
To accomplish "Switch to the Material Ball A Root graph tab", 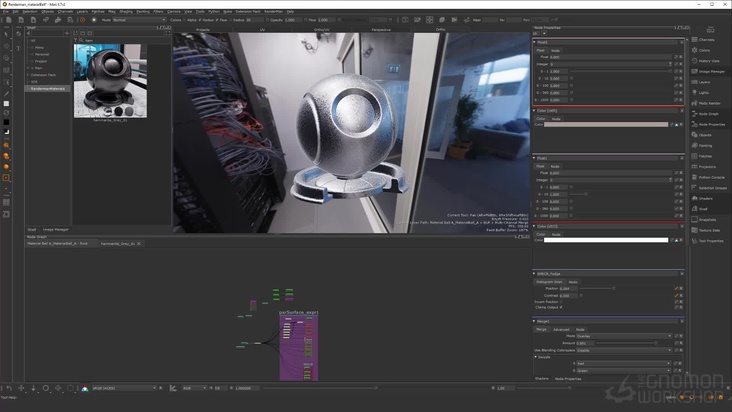I will [x=58, y=244].
